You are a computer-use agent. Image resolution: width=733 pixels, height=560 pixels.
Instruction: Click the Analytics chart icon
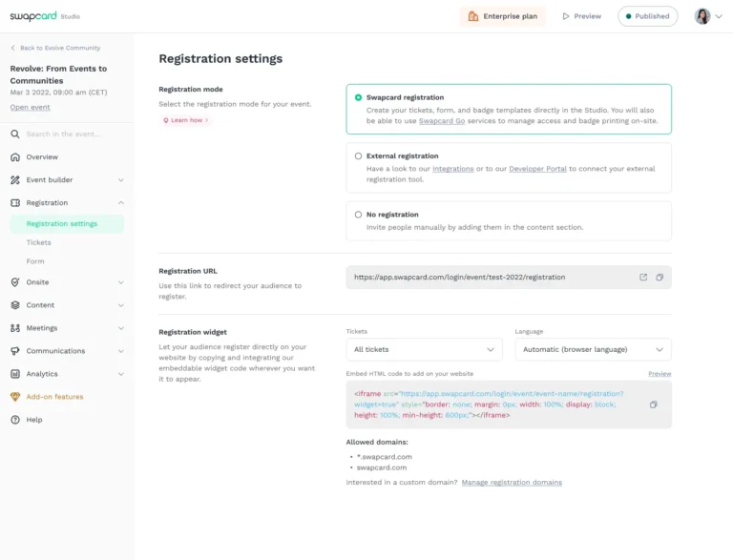[x=15, y=374]
